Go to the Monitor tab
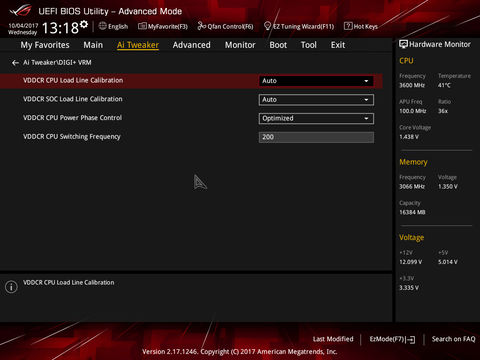Image resolution: width=480 pixels, height=360 pixels. click(240, 45)
